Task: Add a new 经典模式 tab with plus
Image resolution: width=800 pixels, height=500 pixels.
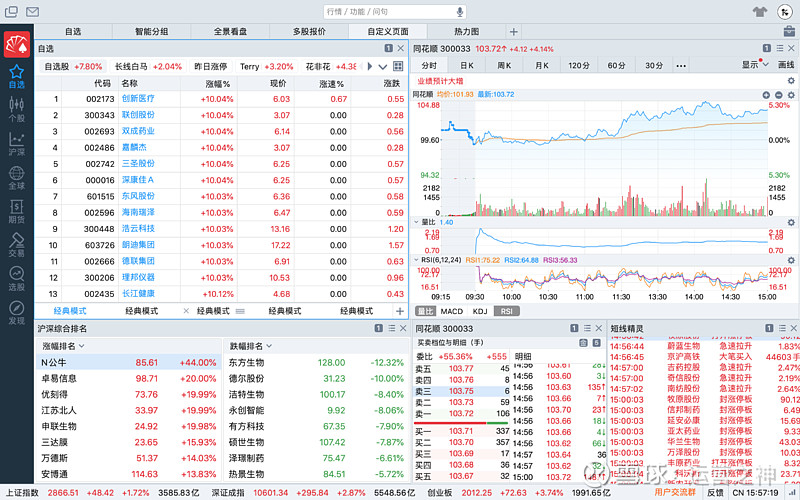Action: (x=399, y=311)
